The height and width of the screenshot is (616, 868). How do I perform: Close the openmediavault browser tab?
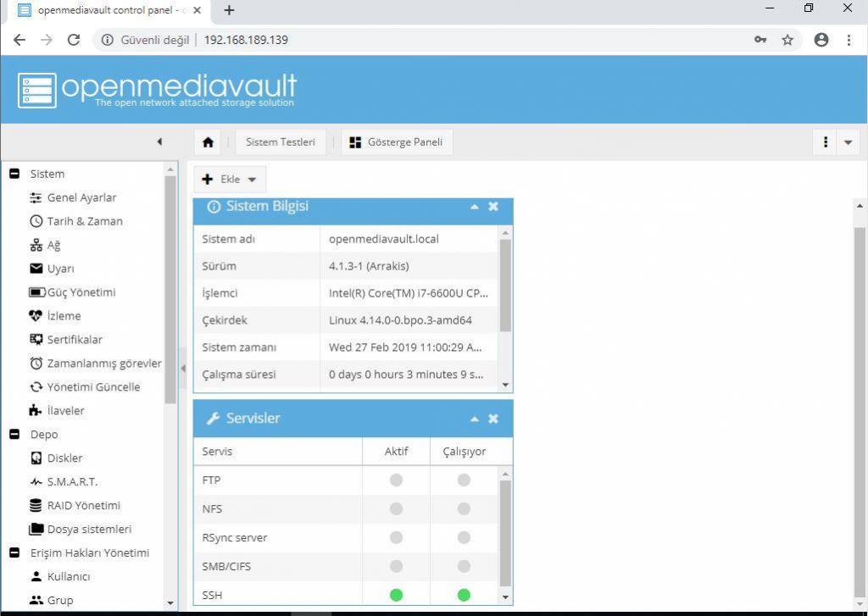(x=197, y=10)
